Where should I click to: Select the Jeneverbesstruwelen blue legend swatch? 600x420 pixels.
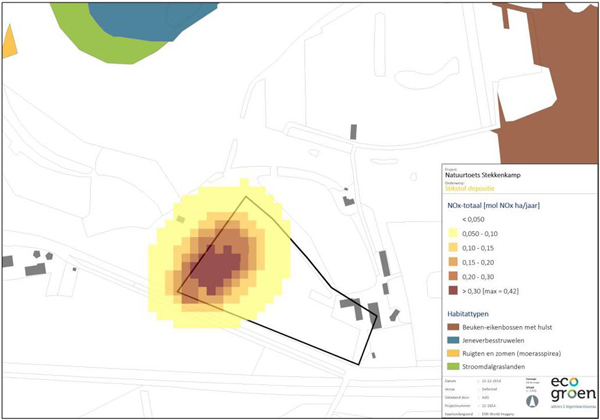pos(455,341)
